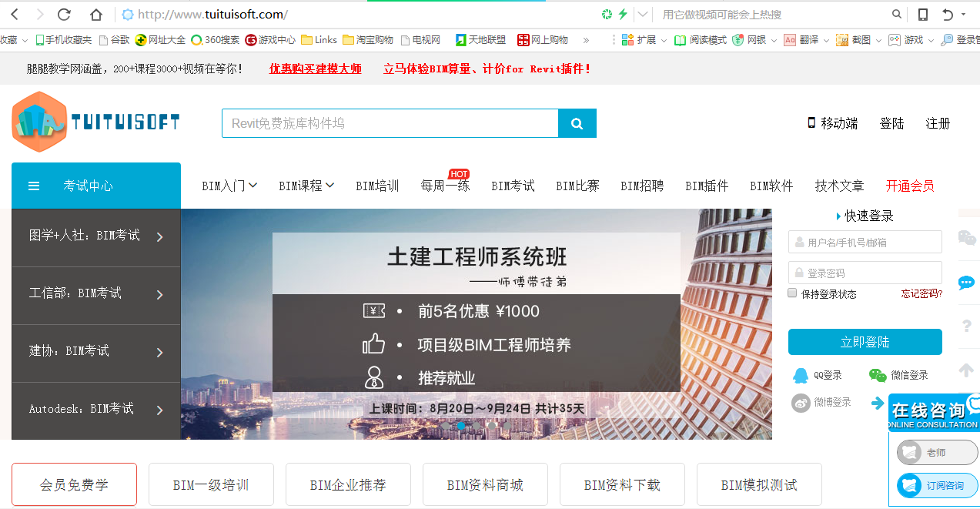Expand the BIM课程 dropdown menu
This screenshot has height=509, width=980.
tap(306, 186)
